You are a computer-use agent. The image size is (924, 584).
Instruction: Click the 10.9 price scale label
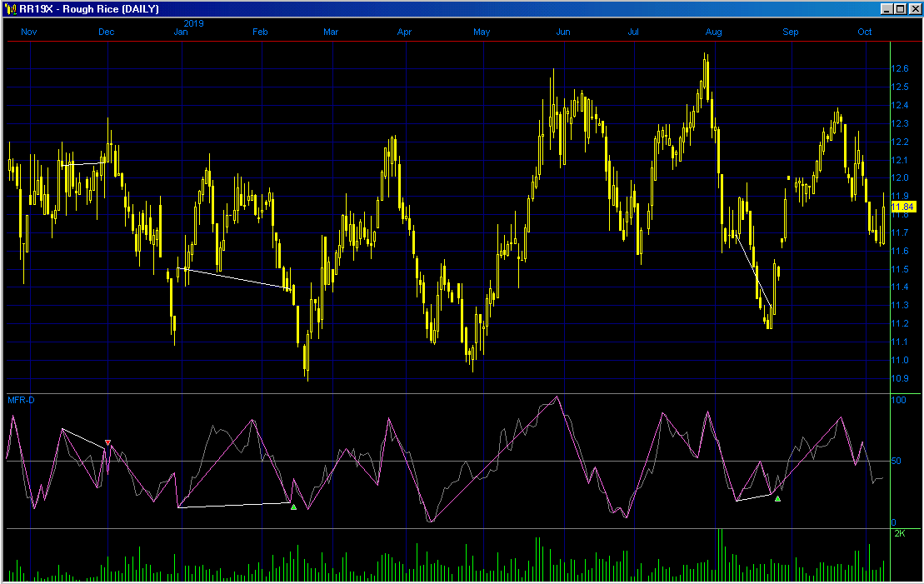(x=900, y=378)
